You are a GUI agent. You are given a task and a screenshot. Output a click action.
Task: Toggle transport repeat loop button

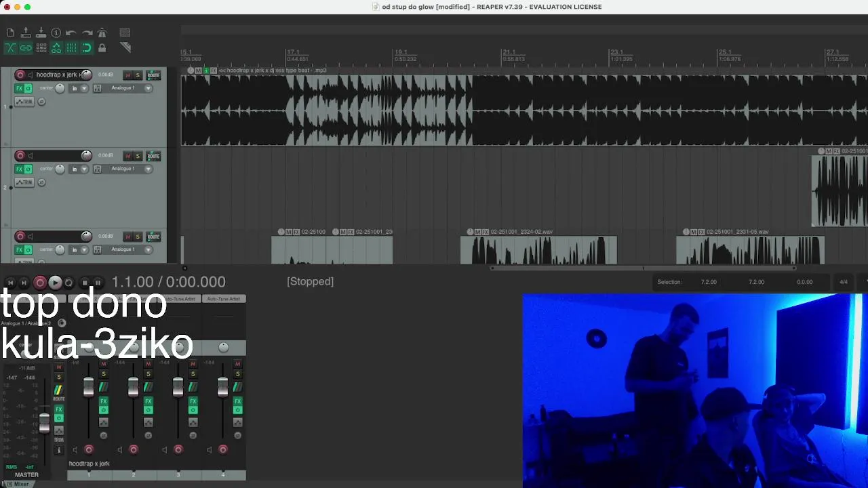coord(68,283)
